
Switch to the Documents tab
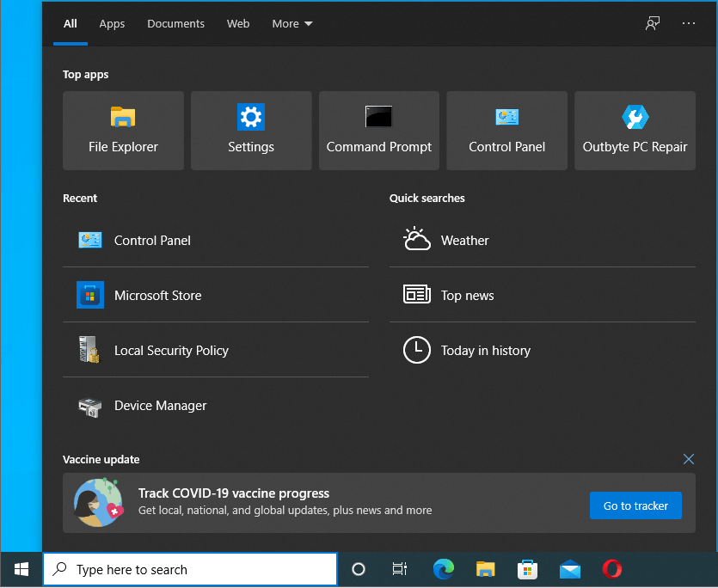click(175, 23)
